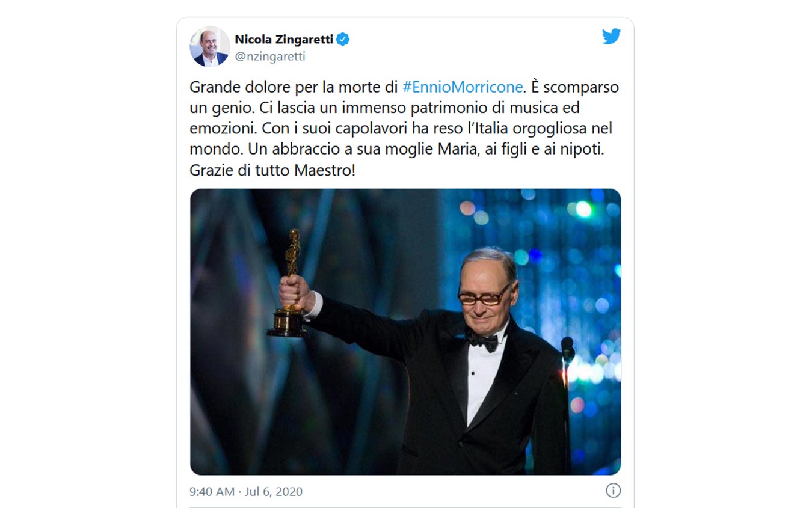
Task: Click the blue verified badge
Action: pyautogui.click(x=343, y=40)
